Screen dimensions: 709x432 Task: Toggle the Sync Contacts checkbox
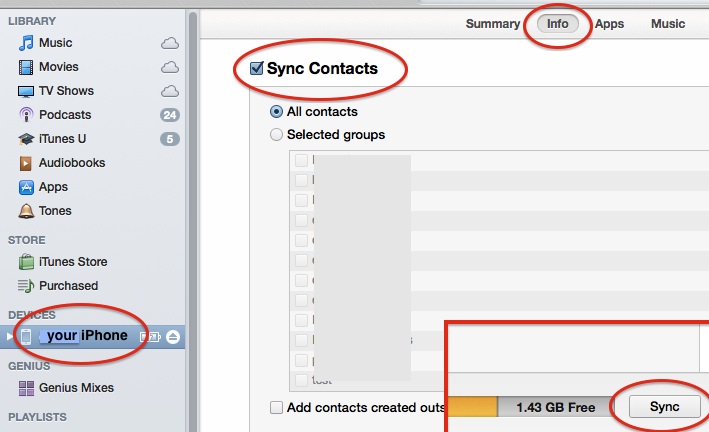255,69
